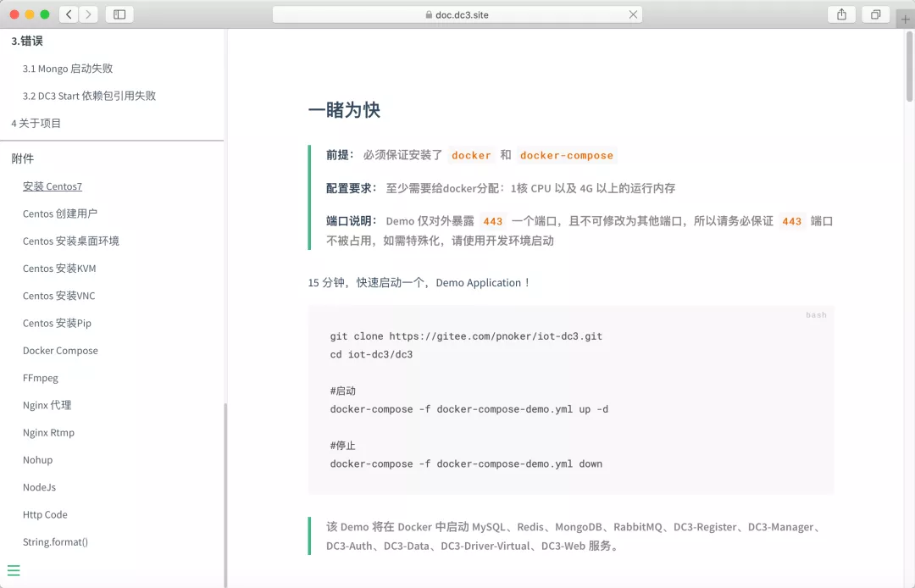This screenshot has height=588, width=915.
Task: Select the String.format() entry
Action: (x=55, y=541)
